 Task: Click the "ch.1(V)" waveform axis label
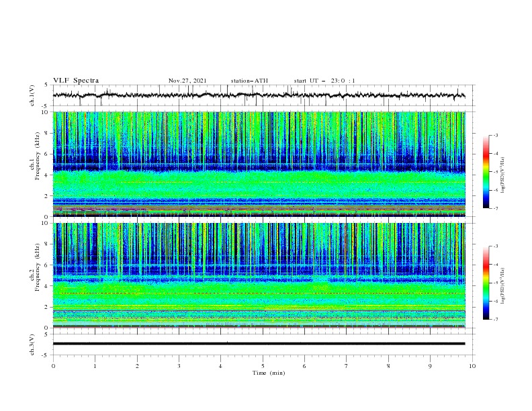coord(32,95)
